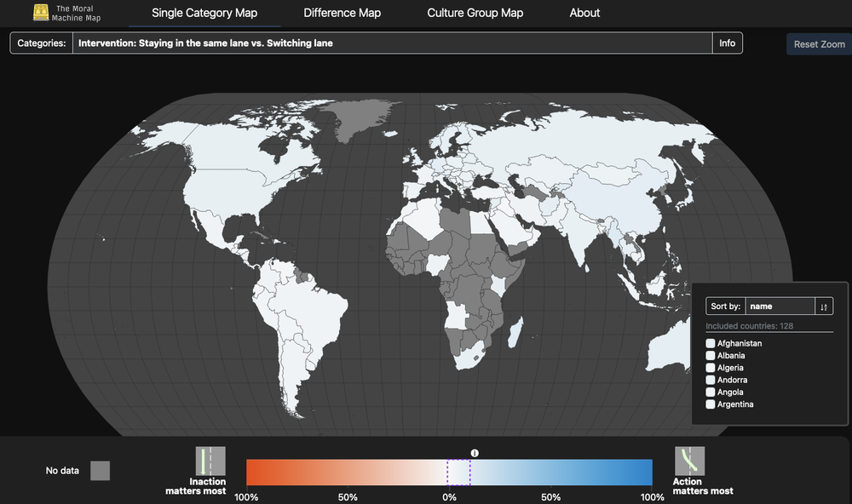Check the Afghanistan checkbox
Screen dimensions: 852x504
(x=711, y=343)
